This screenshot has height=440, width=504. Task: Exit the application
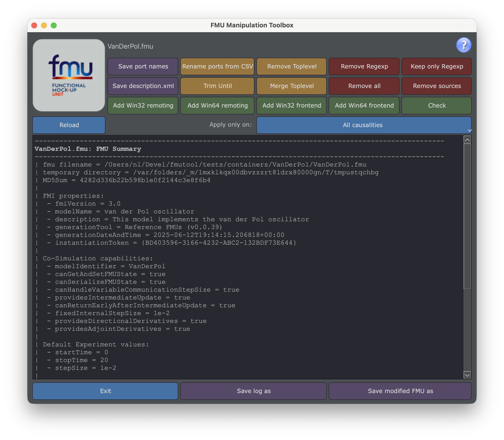(105, 391)
